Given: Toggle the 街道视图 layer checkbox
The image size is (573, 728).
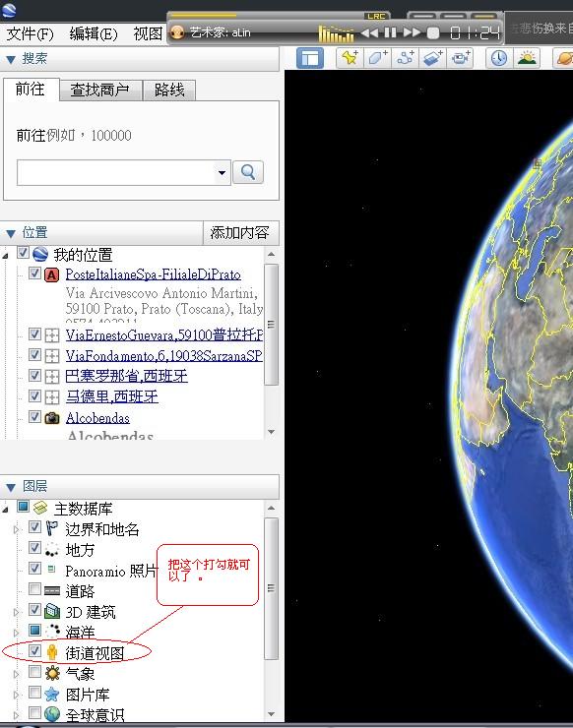Looking at the screenshot, I should click(34, 650).
